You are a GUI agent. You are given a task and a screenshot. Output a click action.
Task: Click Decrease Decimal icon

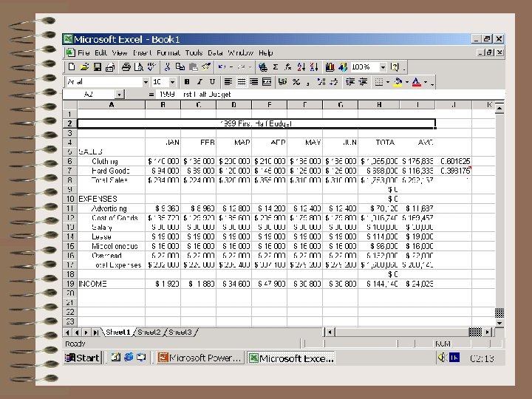coord(334,82)
